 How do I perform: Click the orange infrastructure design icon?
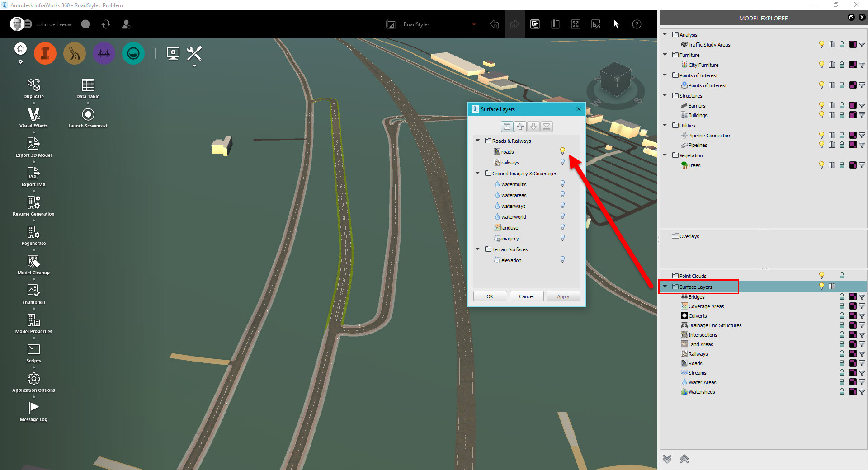tap(45, 53)
